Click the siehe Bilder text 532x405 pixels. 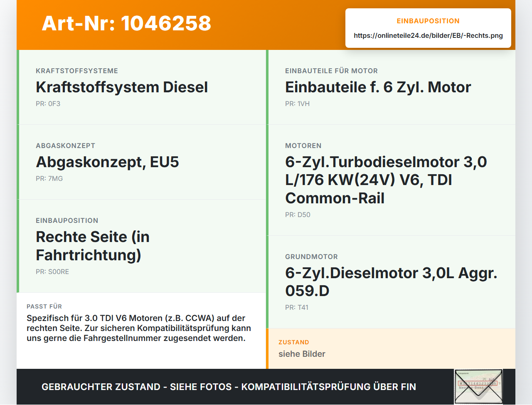[302, 354]
